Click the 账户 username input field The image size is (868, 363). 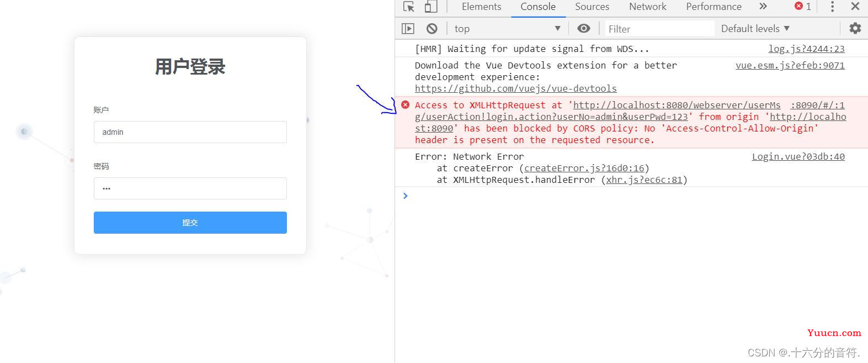pyautogui.click(x=190, y=132)
